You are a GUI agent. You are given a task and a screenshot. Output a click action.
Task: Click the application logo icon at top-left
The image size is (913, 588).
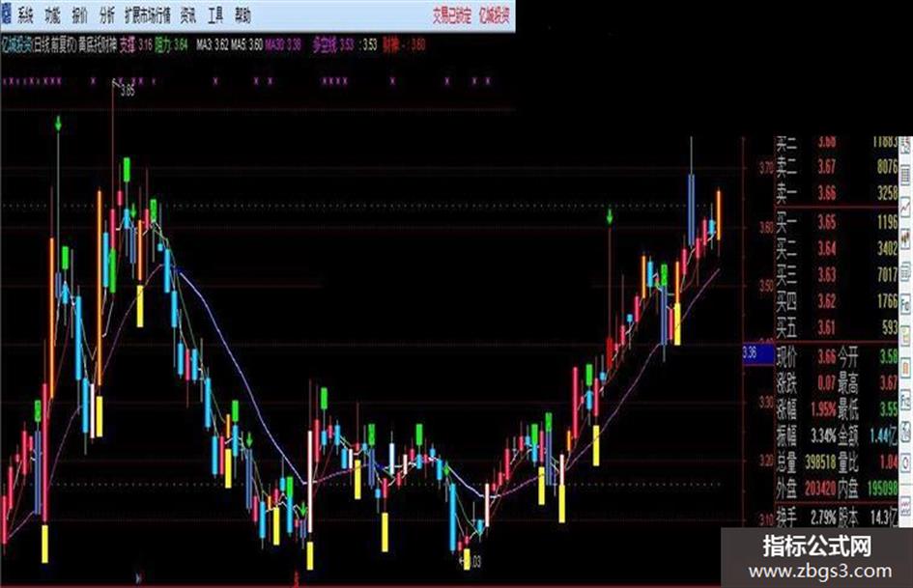pyautogui.click(x=6, y=14)
